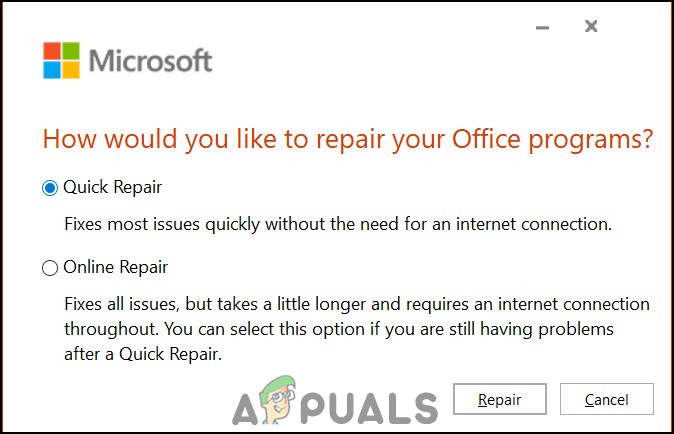The height and width of the screenshot is (434, 674).
Task: Select the Quick Repair radio button
Action: click(x=50, y=188)
